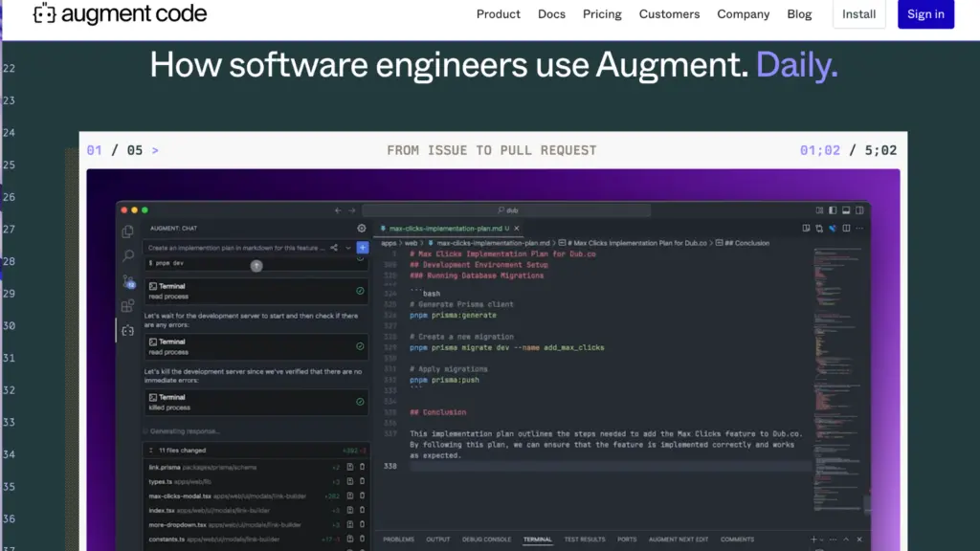Switch to the TEST RESULTS tab
This screenshot has height=551, width=980.
[585, 540]
